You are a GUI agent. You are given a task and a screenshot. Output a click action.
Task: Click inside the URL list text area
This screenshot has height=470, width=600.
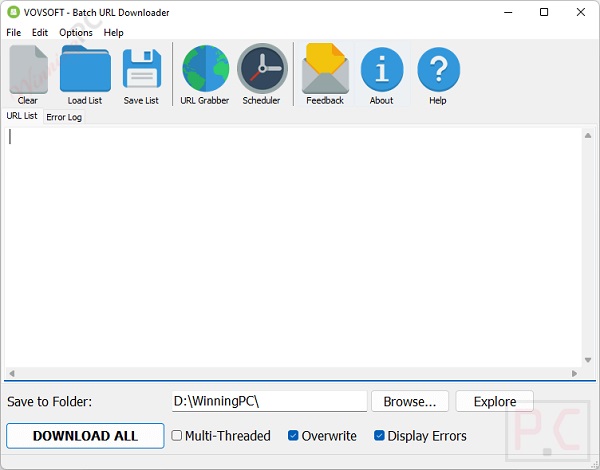tap(293, 248)
